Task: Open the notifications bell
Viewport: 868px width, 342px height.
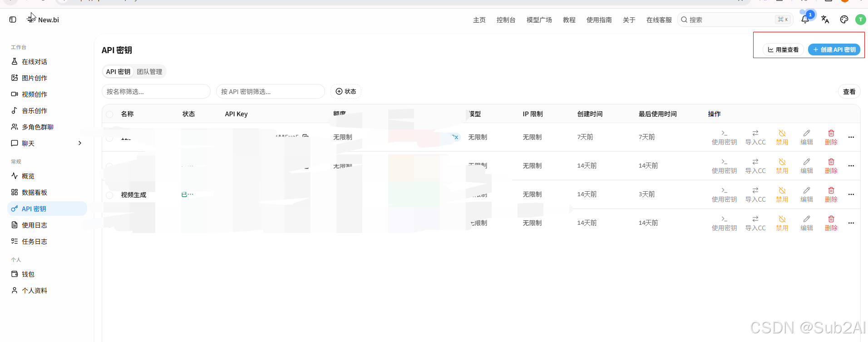Action: click(x=805, y=20)
